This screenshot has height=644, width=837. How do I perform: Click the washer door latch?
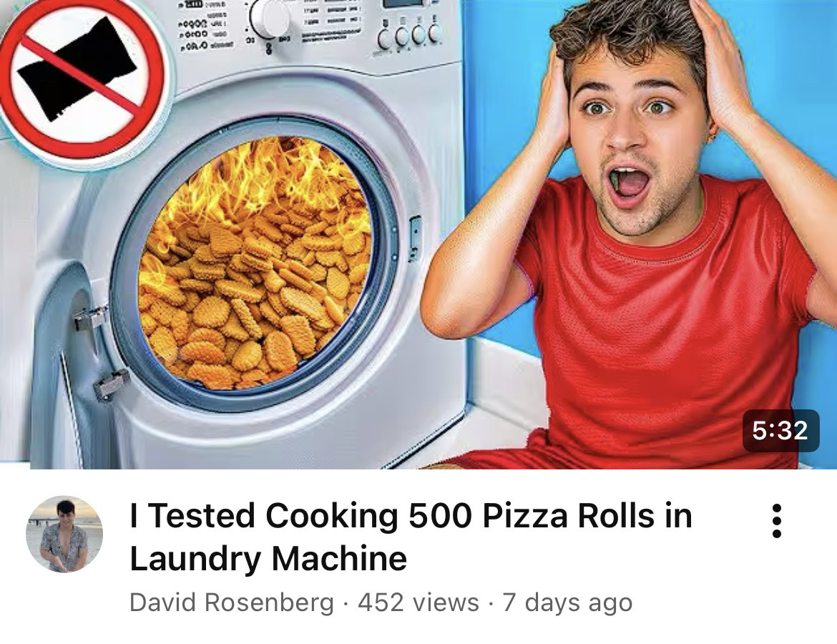pos(415,239)
